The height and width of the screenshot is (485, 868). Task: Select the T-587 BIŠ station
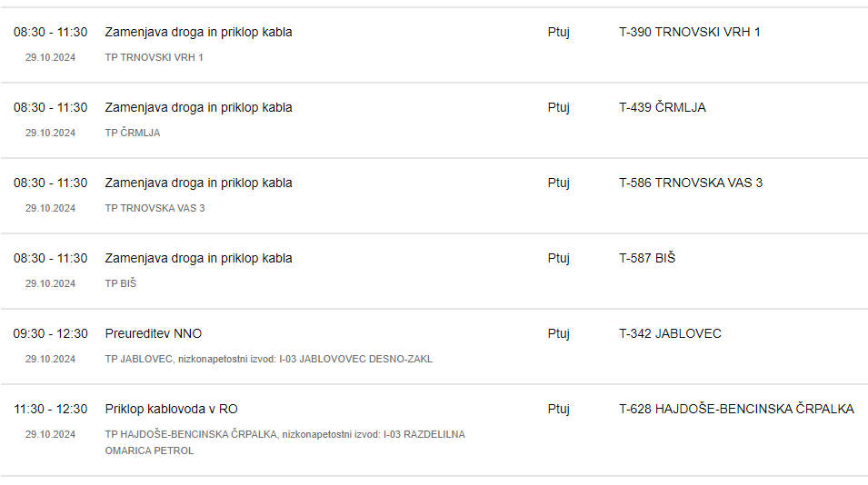pyautogui.click(x=647, y=258)
